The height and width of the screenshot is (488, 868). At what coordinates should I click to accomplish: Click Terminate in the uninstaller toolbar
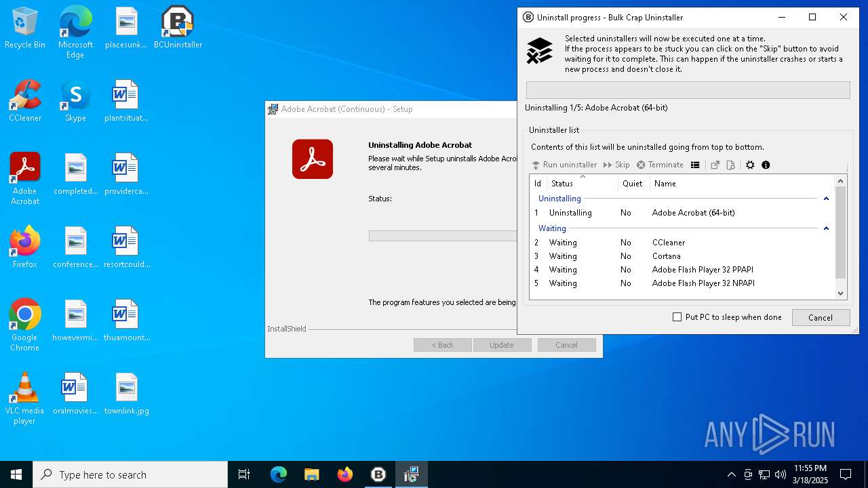click(x=660, y=165)
